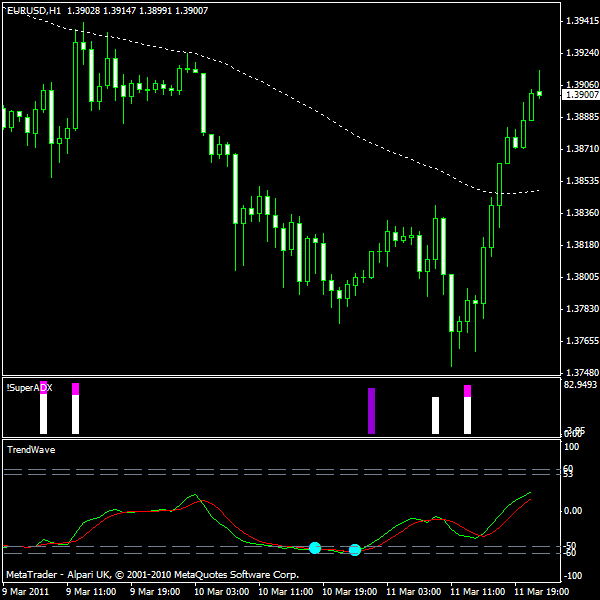Select the purple SuperADX histogram bar
This screenshot has height=600, width=600.
(371, 411)
